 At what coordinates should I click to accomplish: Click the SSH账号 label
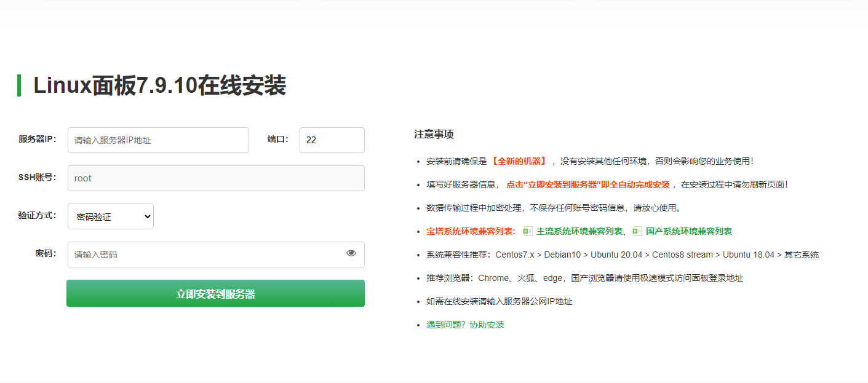[x=38, y=177]
